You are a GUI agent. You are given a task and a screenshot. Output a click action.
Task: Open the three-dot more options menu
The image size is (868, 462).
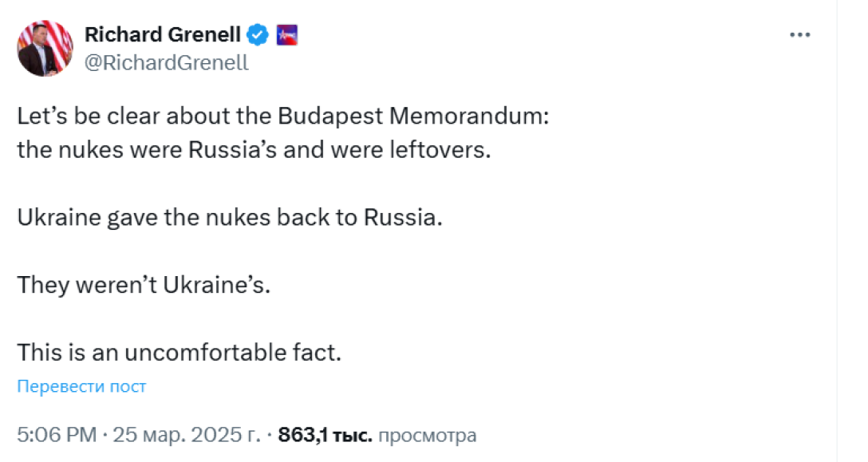[x=799, y=36]
